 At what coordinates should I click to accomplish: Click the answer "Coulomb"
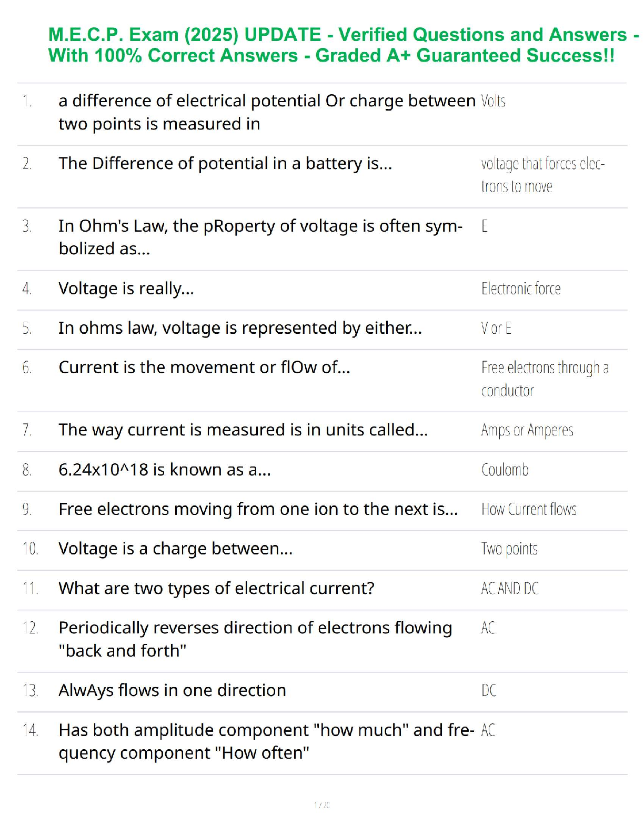(x=505, y=470)
